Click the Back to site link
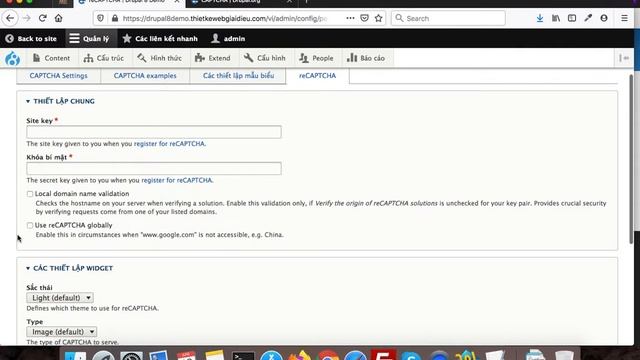 31,39
